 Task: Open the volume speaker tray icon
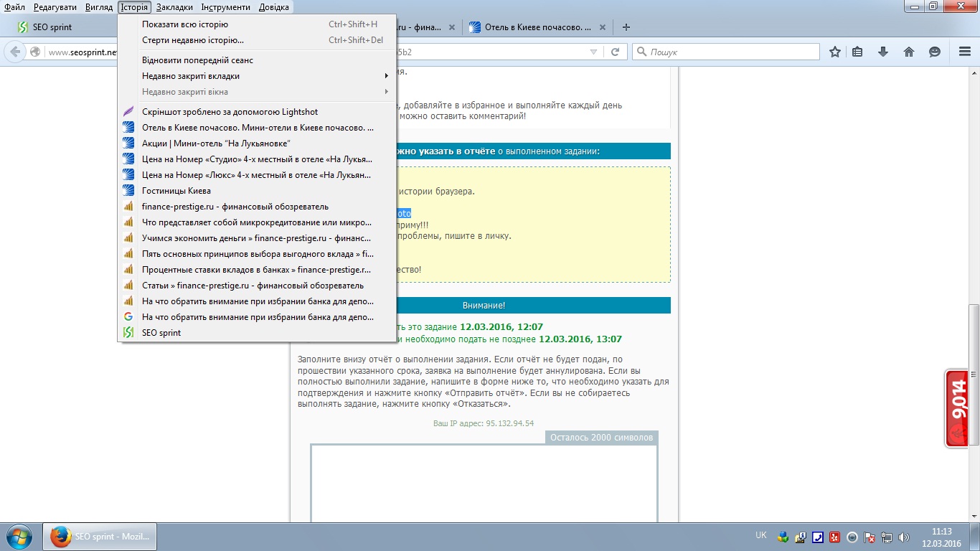tap(904, 537)
